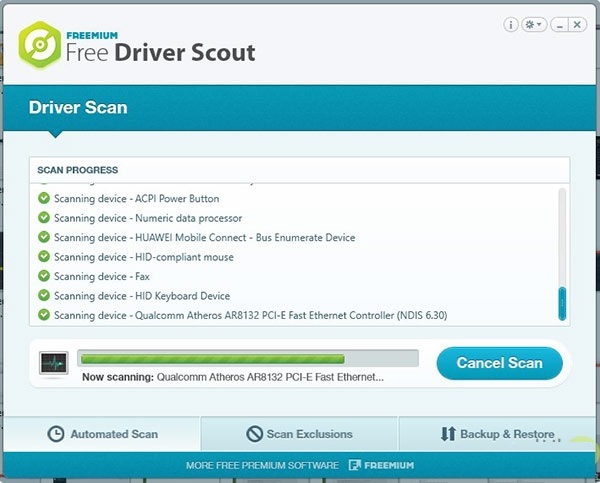Click the scan list scrollbar thumb
Viewport: 600px width, 483px height.
[562, 300]
